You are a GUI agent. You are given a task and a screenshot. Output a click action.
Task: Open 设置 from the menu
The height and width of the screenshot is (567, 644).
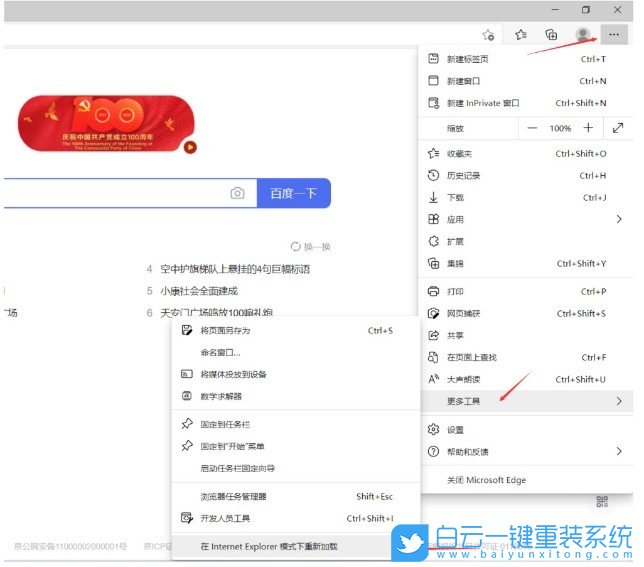525,430
